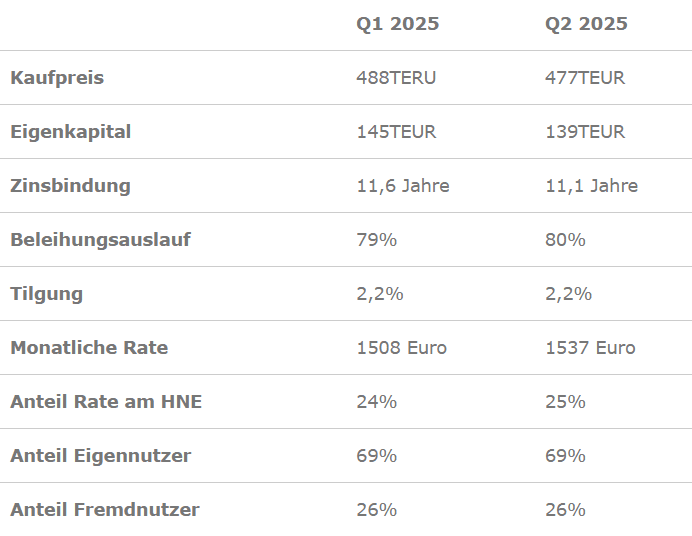Select the Kaufpreis row label
The height and width of the screenshot is (536, 692).
pyautogui.click(x=57, y=78)
